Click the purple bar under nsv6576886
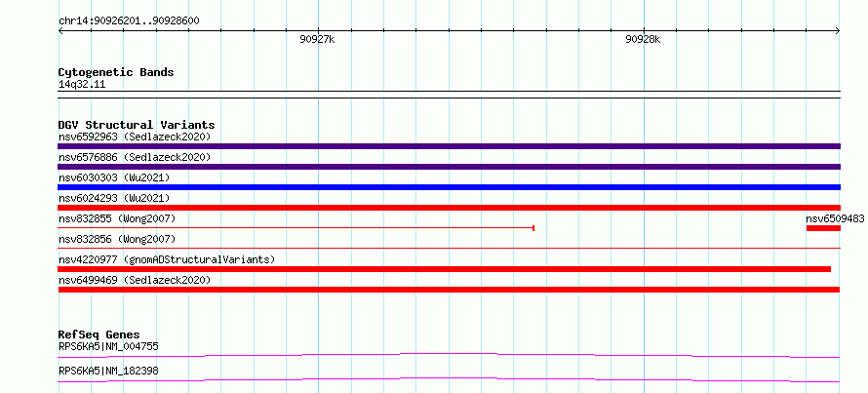The height and width of the screenshot is (393, 868). (449, 167)
